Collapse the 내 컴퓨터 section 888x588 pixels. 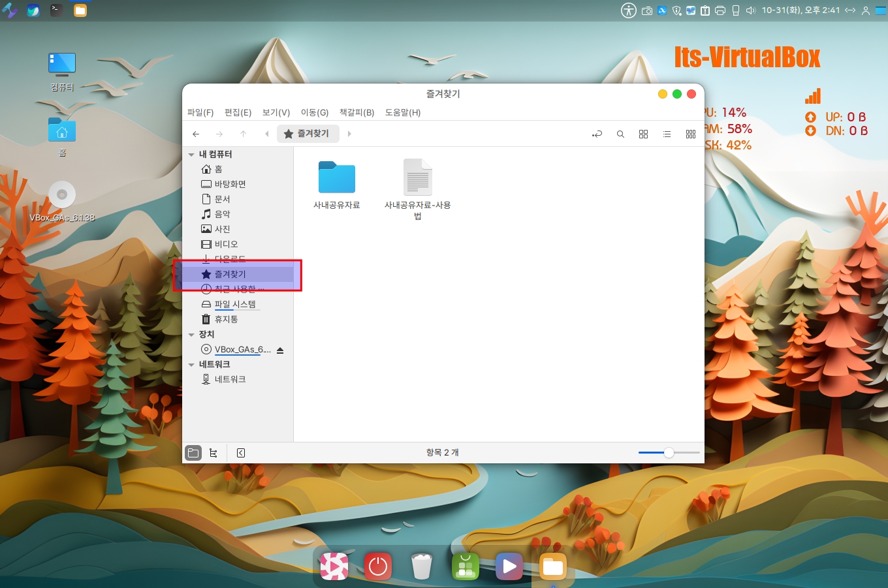point(191,155)
